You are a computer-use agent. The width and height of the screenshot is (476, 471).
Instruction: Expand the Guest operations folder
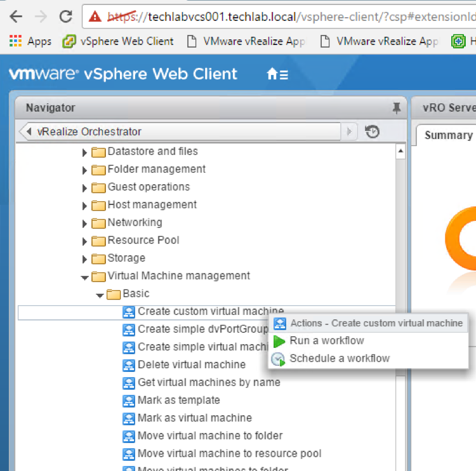coord(84,188)
